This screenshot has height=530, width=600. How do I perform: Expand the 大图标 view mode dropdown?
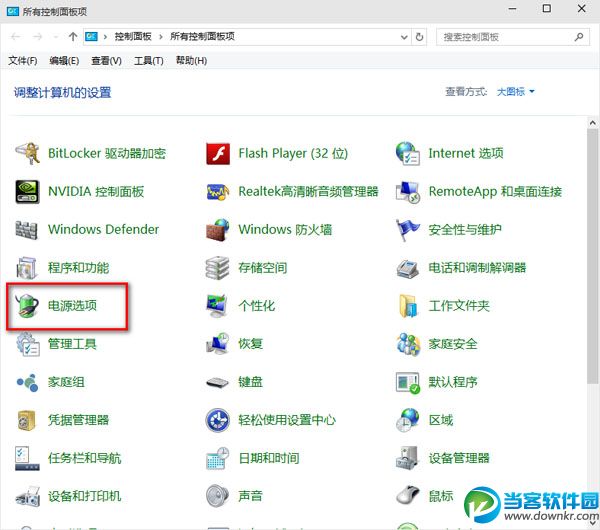pos(515,92)
